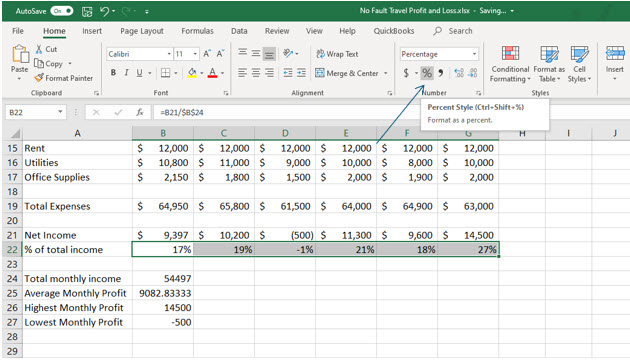Click the Insert Function fx icon
The height and width of the screenshot is (364, 630).
(x=139, y=112)
